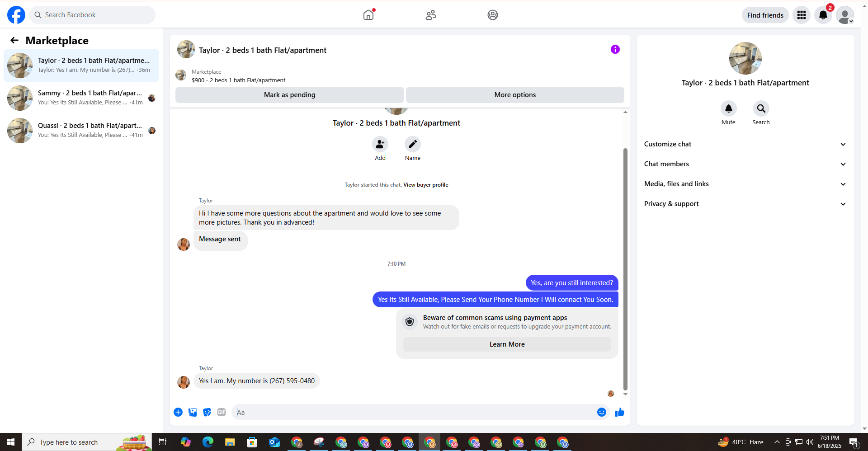This screenshot has width=868, height=451.
Task: Click Taylor's avatar in right info panel
Action: pos(745,58)
